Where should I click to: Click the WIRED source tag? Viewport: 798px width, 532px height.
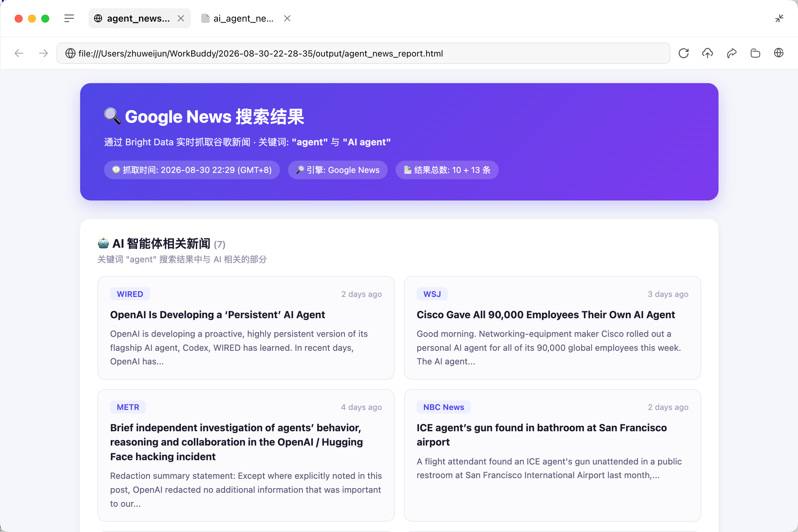coord(130,294)
